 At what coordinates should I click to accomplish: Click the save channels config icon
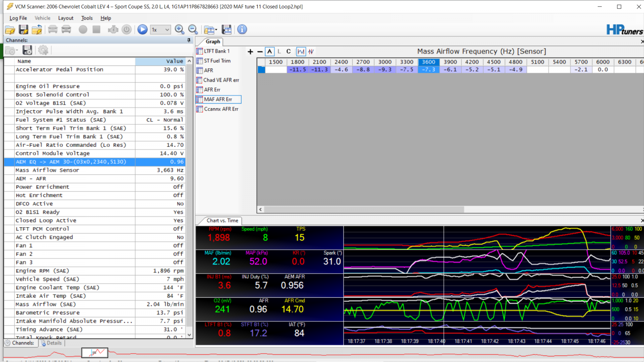click(x=27, y=50)
